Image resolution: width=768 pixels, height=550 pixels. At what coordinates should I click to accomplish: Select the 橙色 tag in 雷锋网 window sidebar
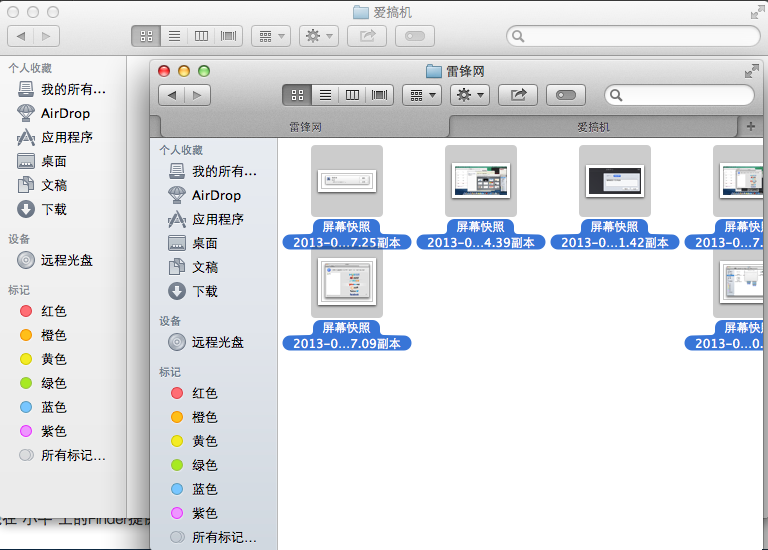point(194,417)
